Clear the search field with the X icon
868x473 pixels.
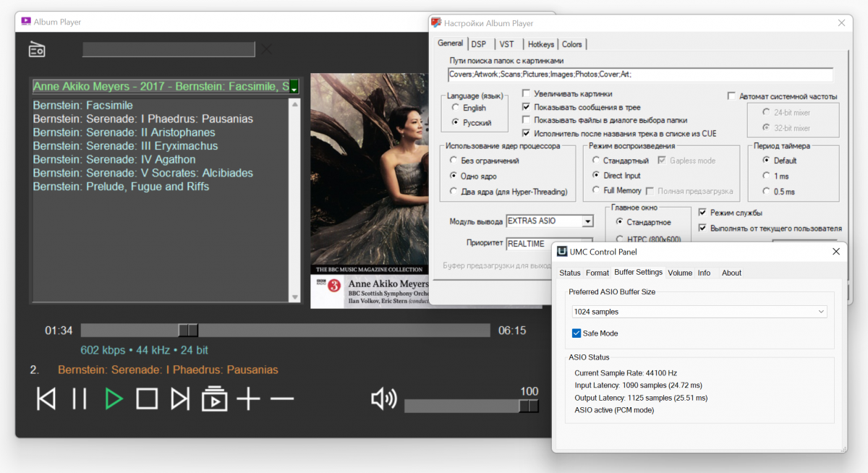pos(267,49)
